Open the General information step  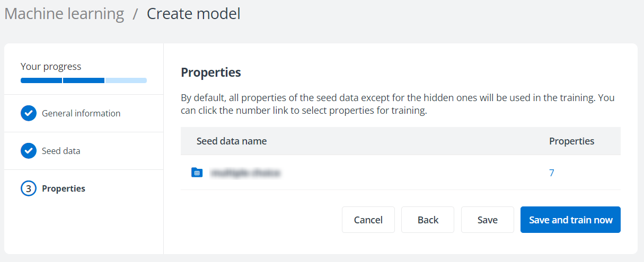click(x=81, y=113)
